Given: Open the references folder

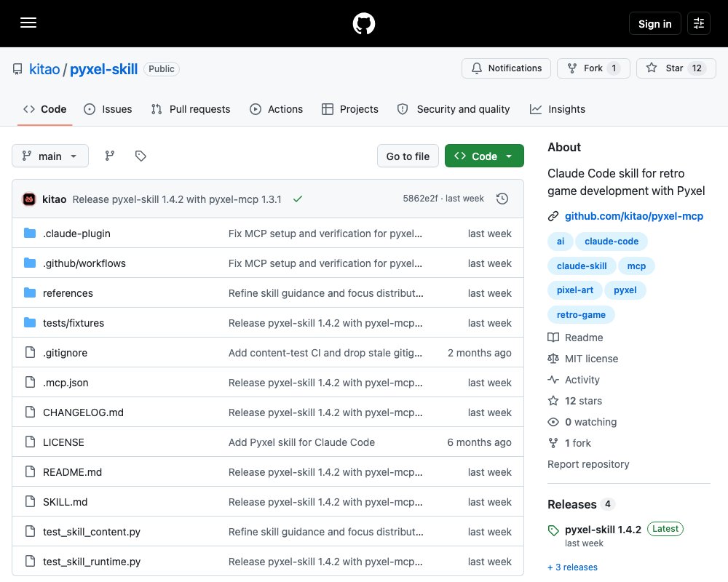Looking at the screenshot, I should coord(68,293).
